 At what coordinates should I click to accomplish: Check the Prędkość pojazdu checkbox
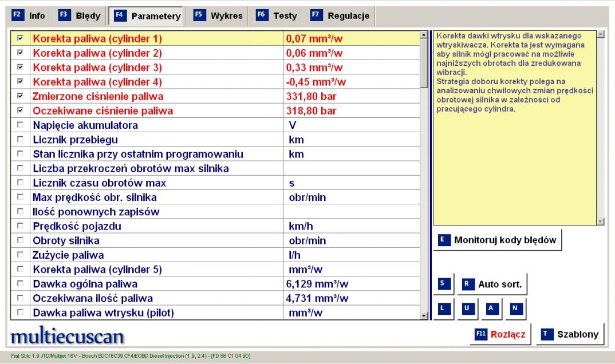click(x=20, y=225)
